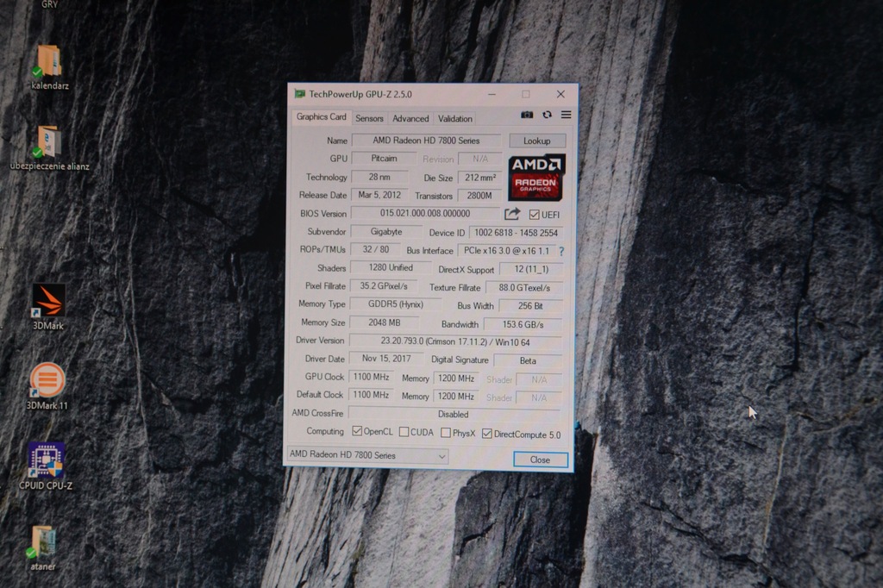This screenshot has width=883, height=588.
Task: Open the GPU-Z hamburger menu
Action: 566,115
